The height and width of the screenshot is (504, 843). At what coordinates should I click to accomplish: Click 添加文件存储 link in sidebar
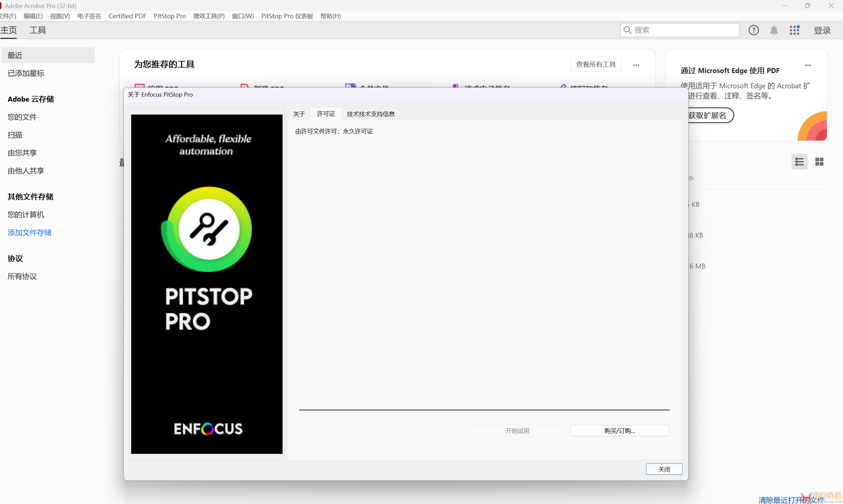pyautogui.click(x=30, y=233)
